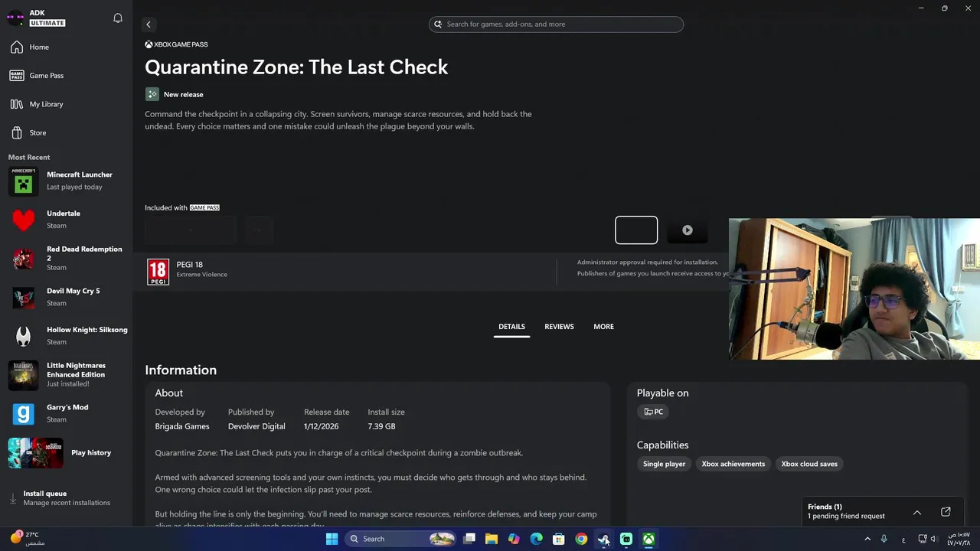The height and width of the screenshot is (551, 980).
Task: Click the Xbox Game Pass logo label
Action: point(176,44)
